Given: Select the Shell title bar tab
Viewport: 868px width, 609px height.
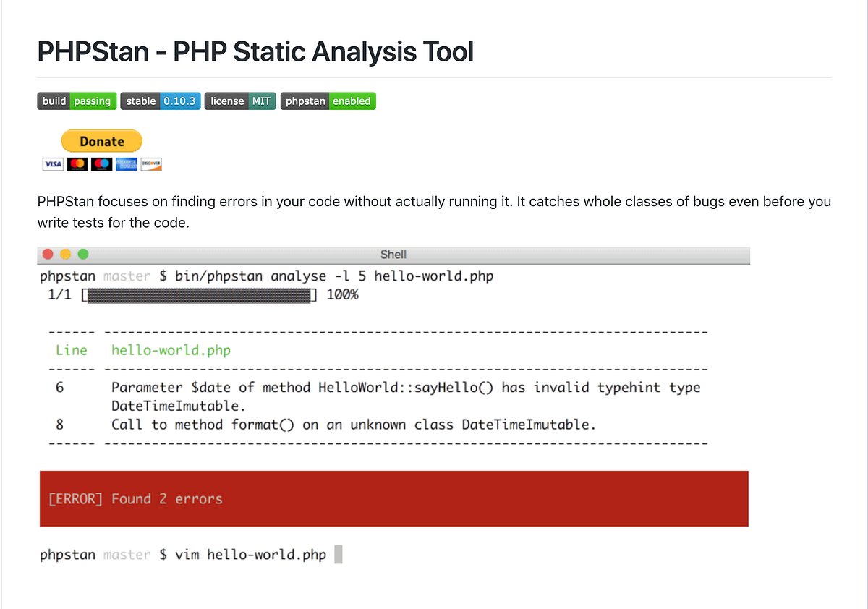Looking at the screenshot, I should coord(393,254).
